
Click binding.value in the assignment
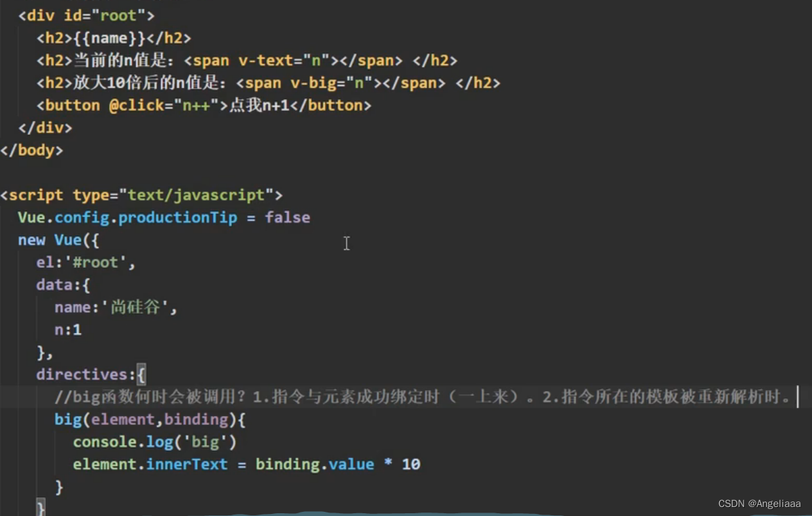tap(315, 464)
